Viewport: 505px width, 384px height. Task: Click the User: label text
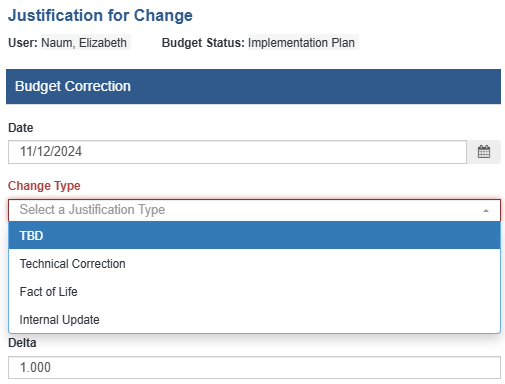click(x=23, y=43)
